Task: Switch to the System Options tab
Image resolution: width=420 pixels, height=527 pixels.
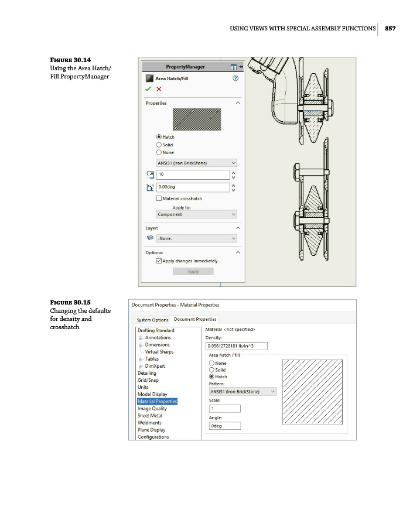Action: [x=152, y=320]
